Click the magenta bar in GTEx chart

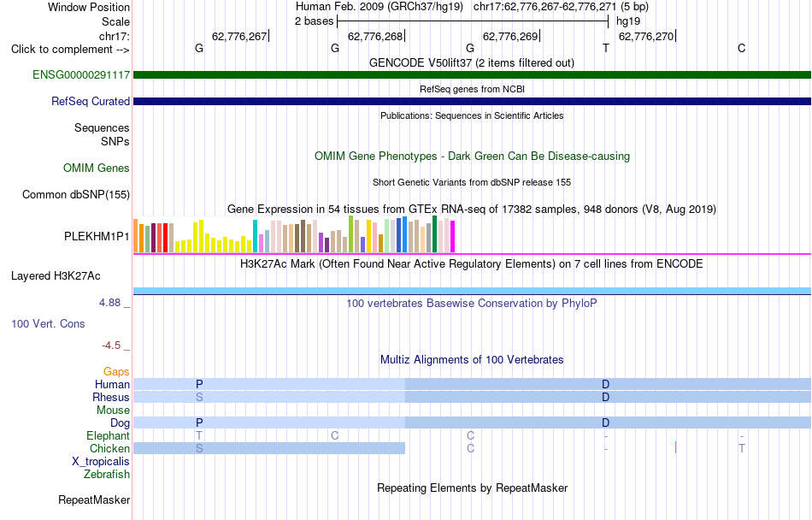(452, 237)
